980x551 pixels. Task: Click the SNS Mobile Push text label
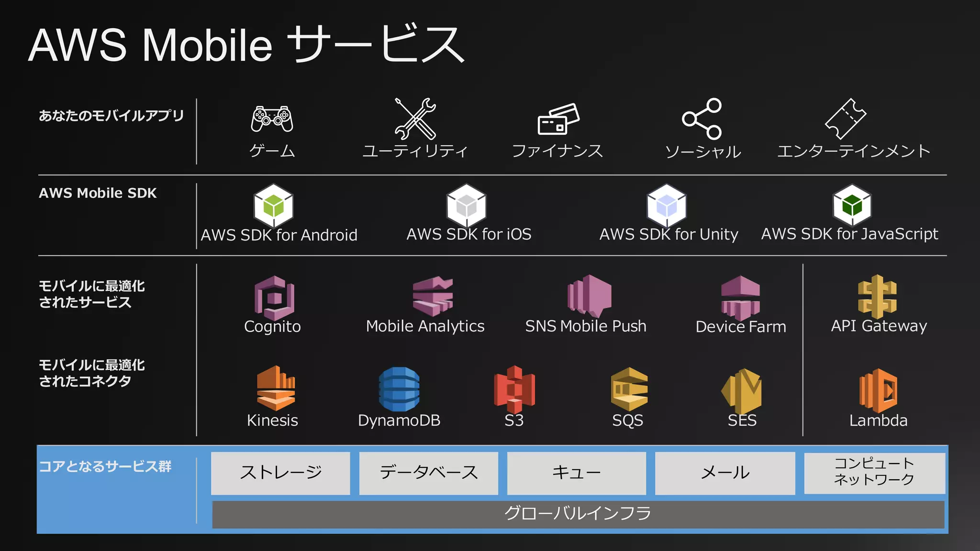tap(586, 326)
